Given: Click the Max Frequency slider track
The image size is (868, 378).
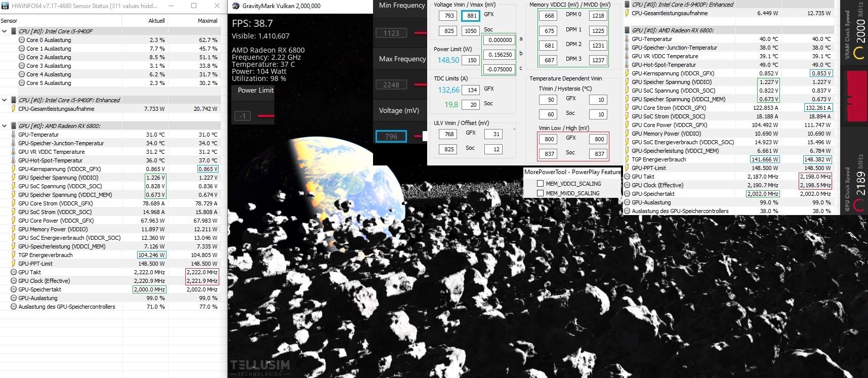Looking at the screenshot, I should [421, 85].
